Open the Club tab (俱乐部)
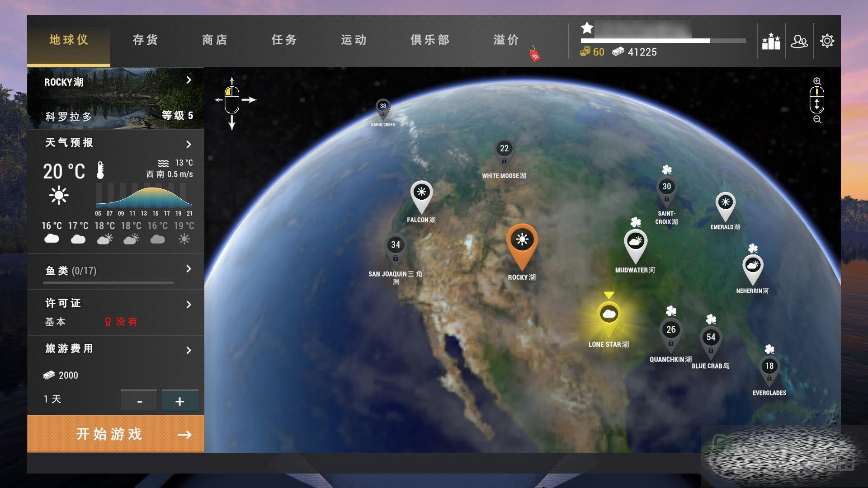868x488 pixels. tap(430, 40)
